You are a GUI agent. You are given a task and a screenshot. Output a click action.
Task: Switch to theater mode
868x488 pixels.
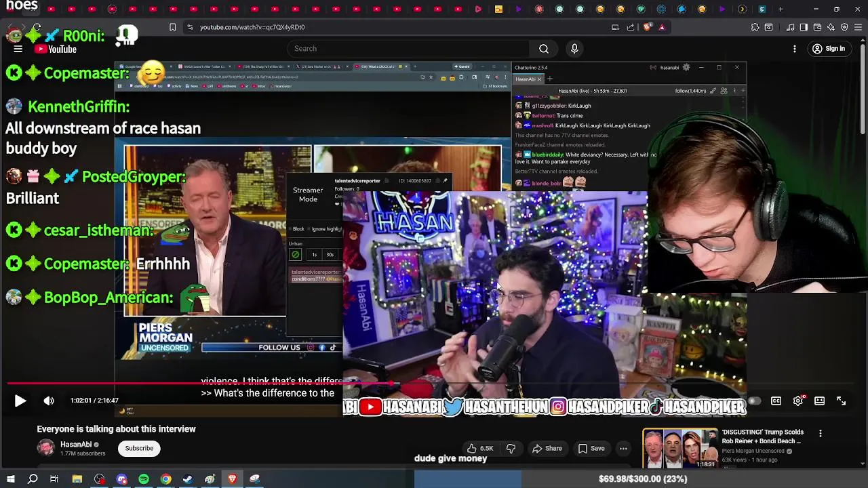click(820, 401)
